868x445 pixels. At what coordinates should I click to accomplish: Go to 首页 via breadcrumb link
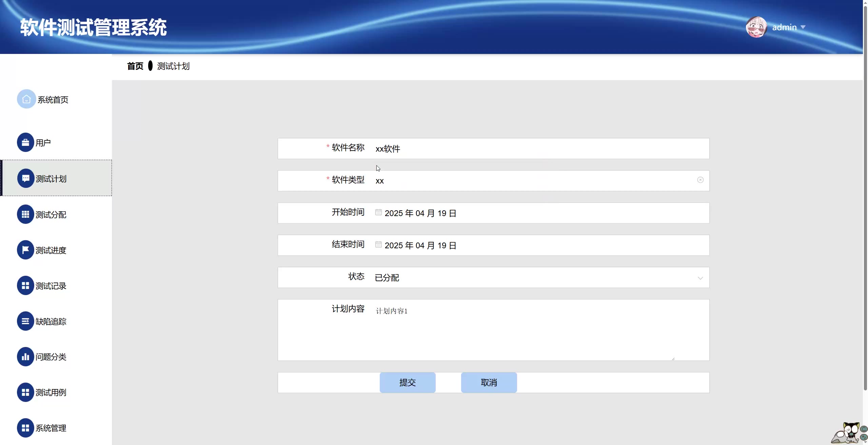pos(135,66)
